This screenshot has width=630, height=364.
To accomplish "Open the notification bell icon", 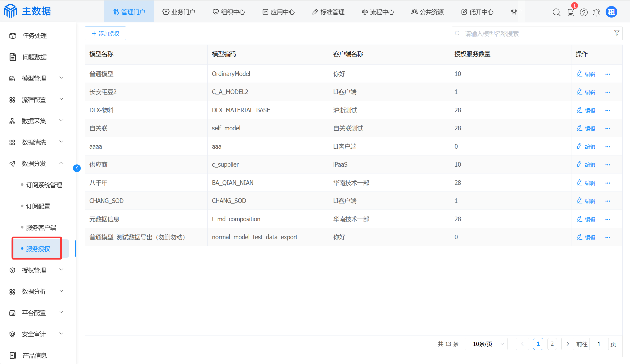I will click(x=596, y=12).
